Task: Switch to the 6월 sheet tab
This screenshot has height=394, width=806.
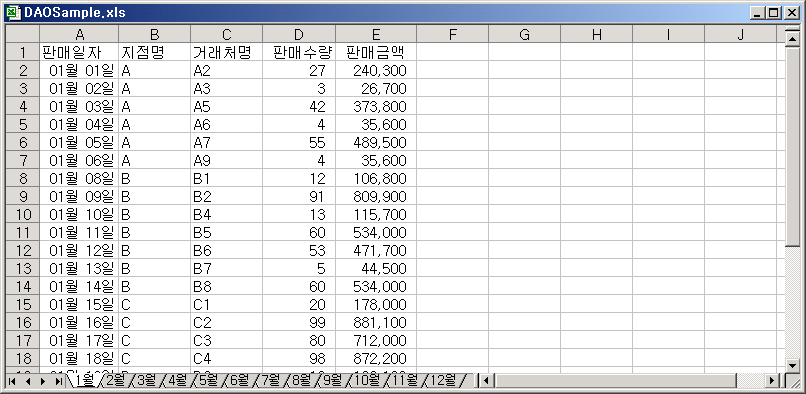Action: (239, 380)
